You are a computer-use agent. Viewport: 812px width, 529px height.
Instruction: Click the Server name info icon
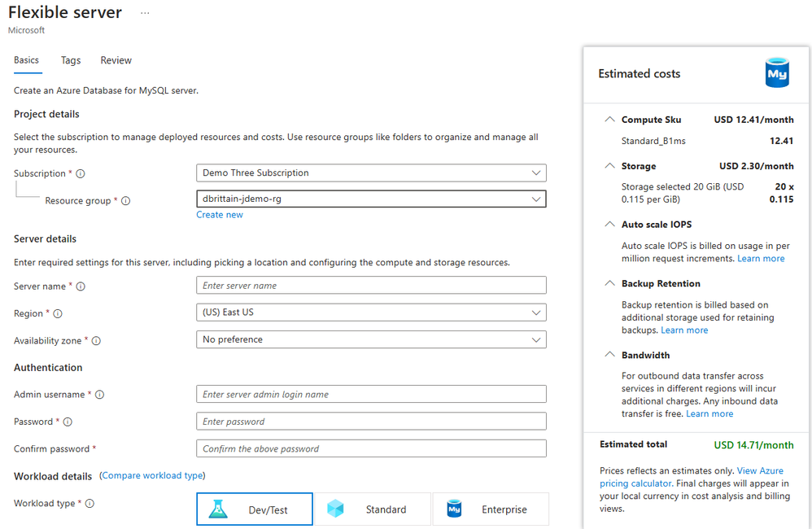tap(81, 286)
